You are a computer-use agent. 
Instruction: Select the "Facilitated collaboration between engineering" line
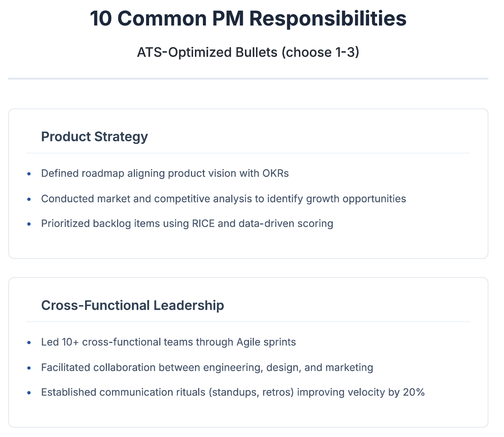click(207, 367)
